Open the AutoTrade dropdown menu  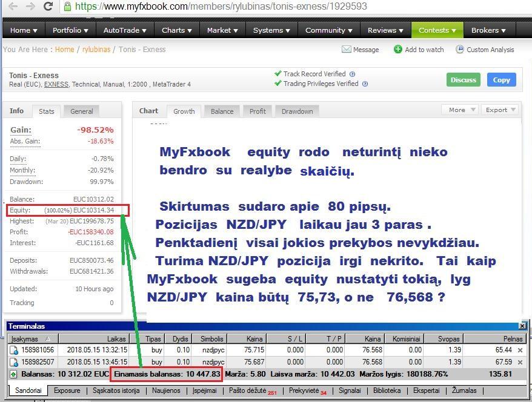click(125, 30)
